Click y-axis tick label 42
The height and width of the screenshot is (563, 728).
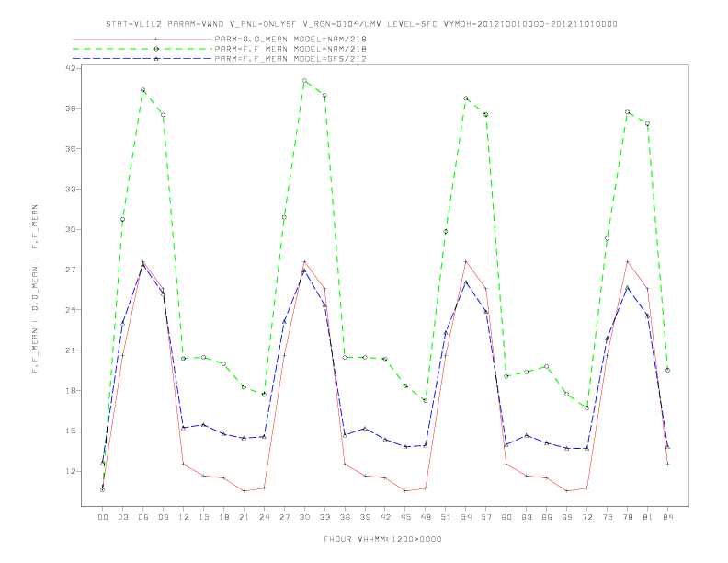[x=72, y=68]
